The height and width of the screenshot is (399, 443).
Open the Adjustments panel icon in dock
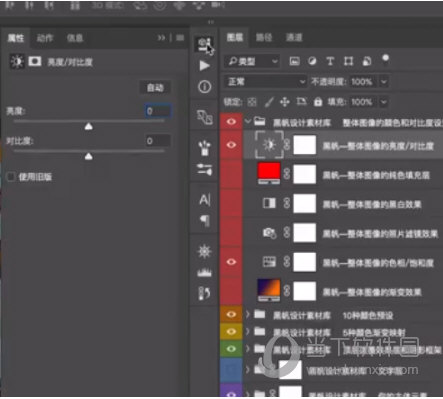(x=204, y=251)
